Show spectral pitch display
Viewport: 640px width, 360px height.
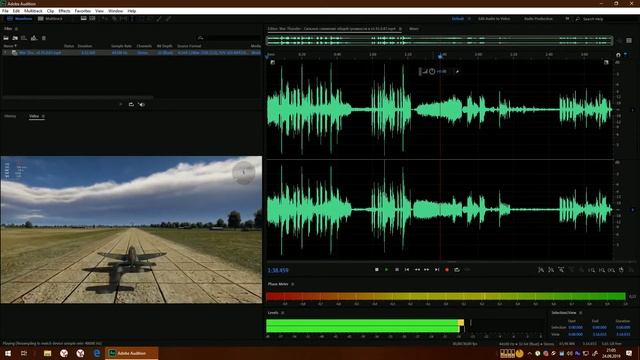92,19
